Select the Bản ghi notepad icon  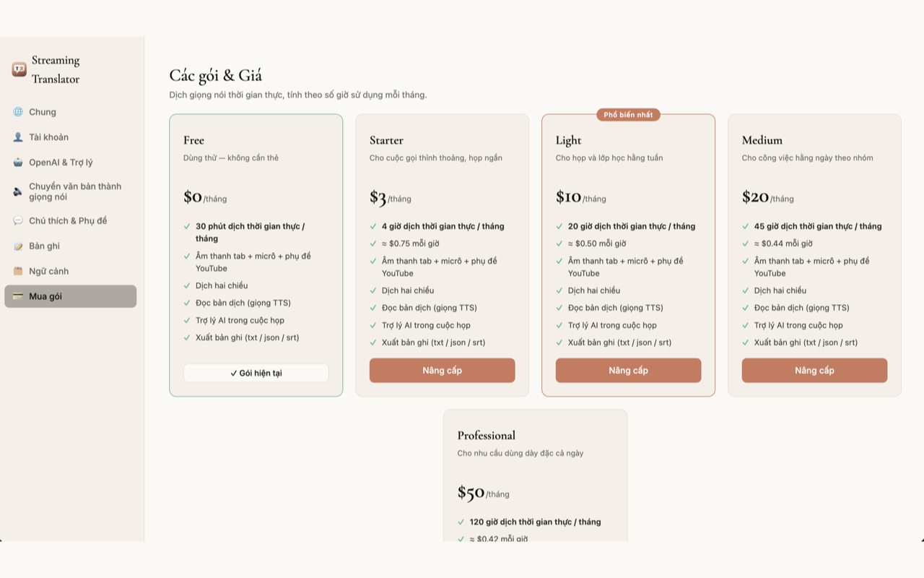[x=18, y=246]
